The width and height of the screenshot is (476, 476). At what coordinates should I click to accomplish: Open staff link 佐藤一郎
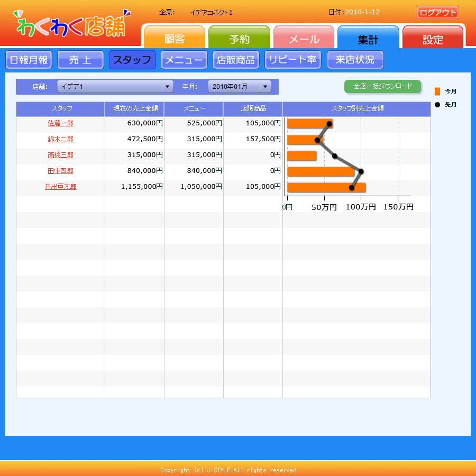(x=61, y=123)
